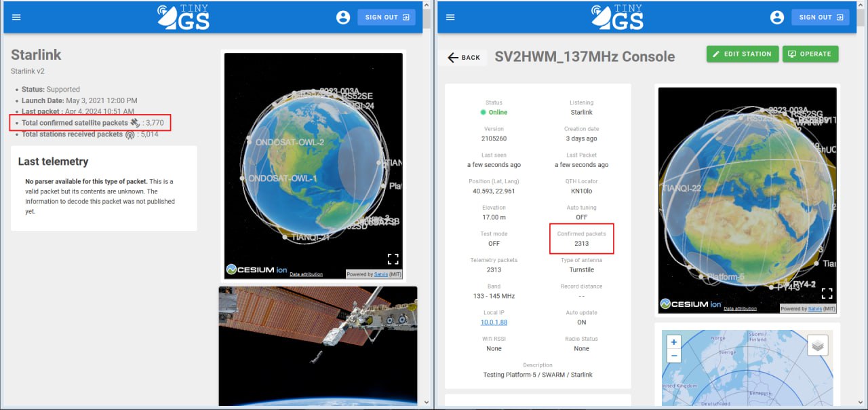Viewport: 868px width, 410px height.
Task: Zoom in on the station map
Action: coord(673,343)
